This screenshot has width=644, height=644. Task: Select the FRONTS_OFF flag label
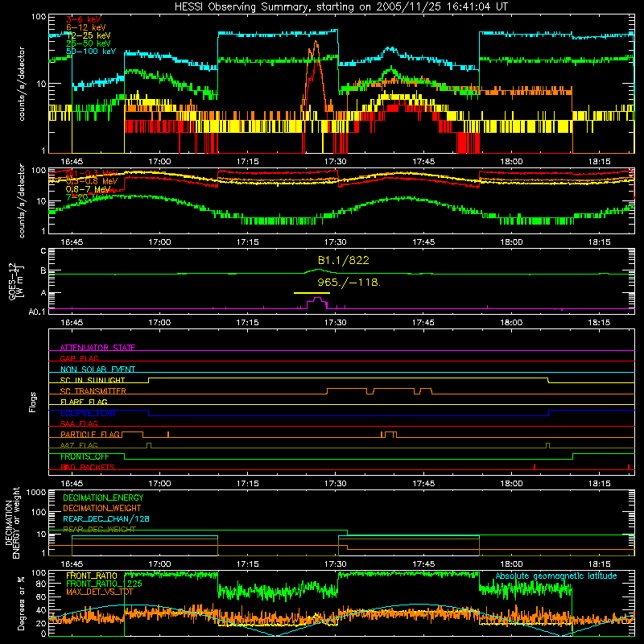[x=85, y=456]
